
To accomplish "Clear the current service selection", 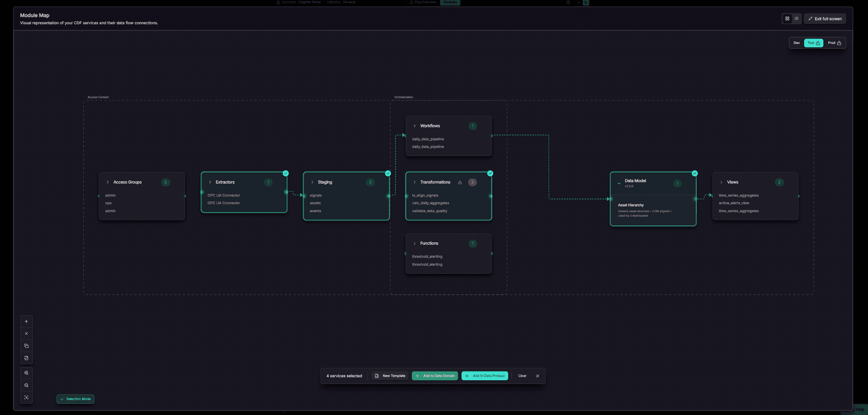I will coord(522,376).
